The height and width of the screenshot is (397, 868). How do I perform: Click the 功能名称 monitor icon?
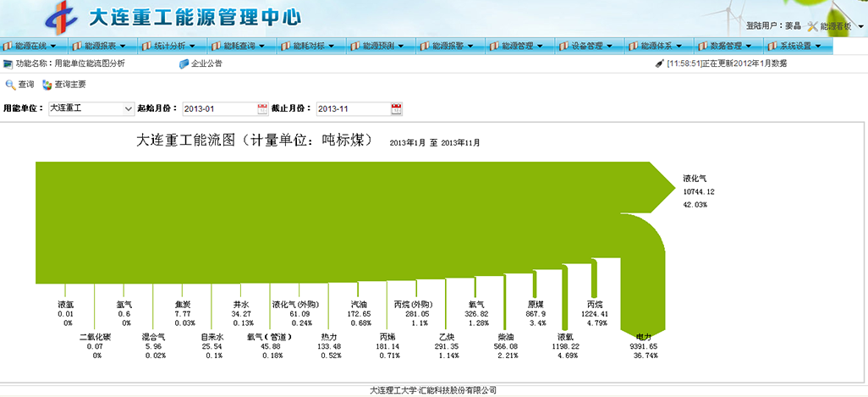(8, 63)
